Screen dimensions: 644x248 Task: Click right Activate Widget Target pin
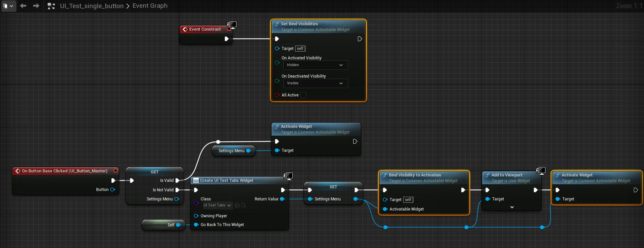[x=558, y=199]
